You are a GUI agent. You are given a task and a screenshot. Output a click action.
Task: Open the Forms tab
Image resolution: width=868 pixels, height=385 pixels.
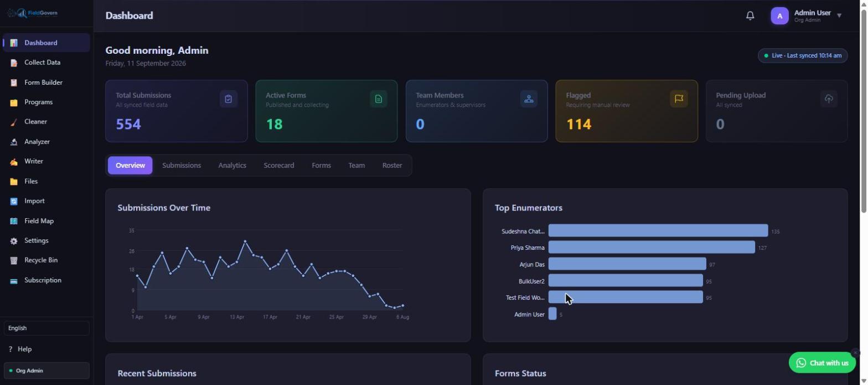321,165
